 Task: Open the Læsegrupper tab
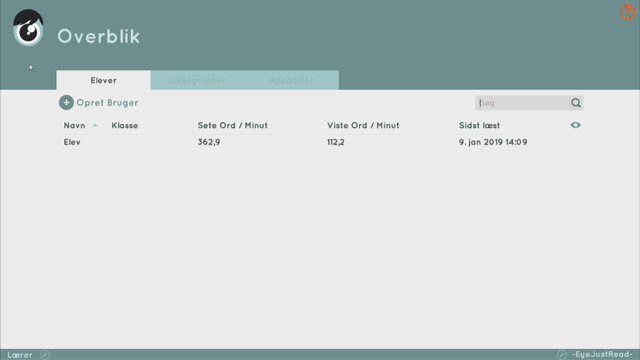coord(198,80)
